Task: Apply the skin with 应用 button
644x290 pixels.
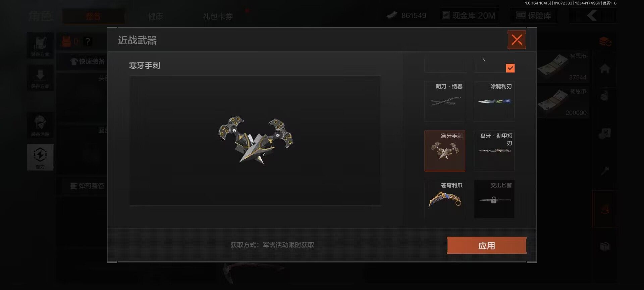Action: pos(487,245)
